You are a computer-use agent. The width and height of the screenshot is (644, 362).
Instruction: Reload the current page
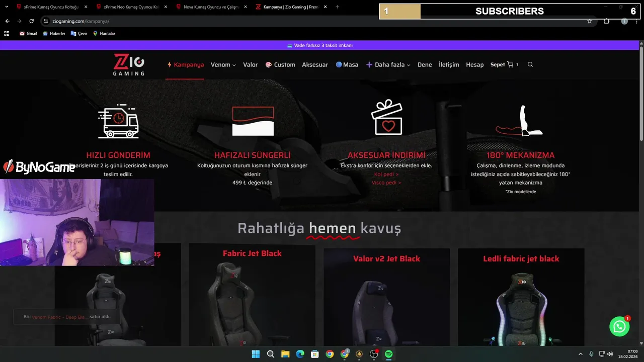[31, 21]
